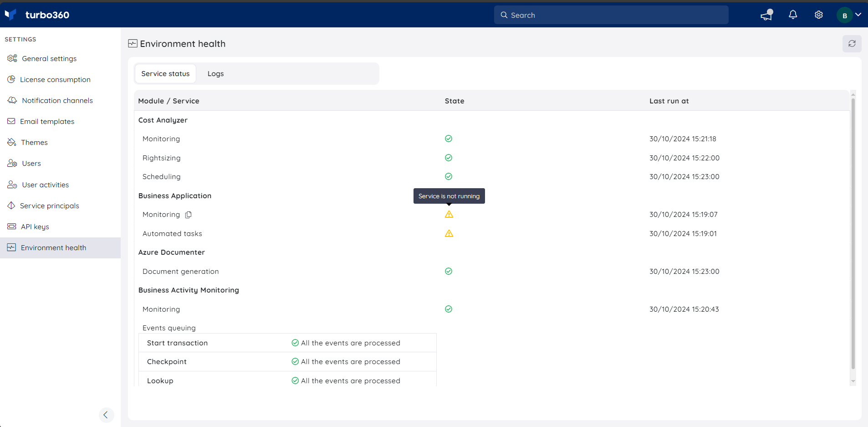The image size is (868, 427).
Task: Click the Module / Service column header
Action: [168, 101]
